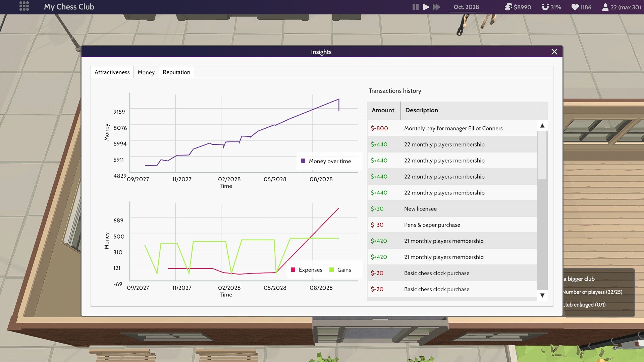The width and height of the screenshot is (644, 362).
Task: Pause the game simulation
Action: click(415, 7)
